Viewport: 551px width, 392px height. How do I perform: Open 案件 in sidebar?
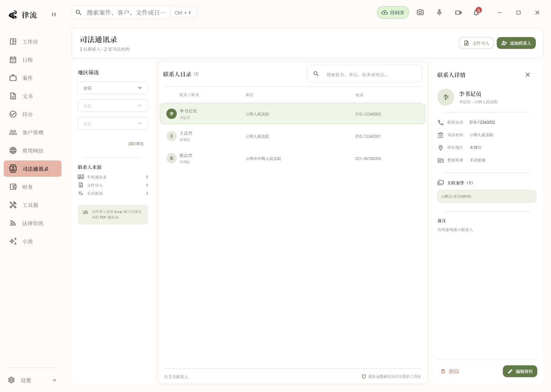(33, 78)
